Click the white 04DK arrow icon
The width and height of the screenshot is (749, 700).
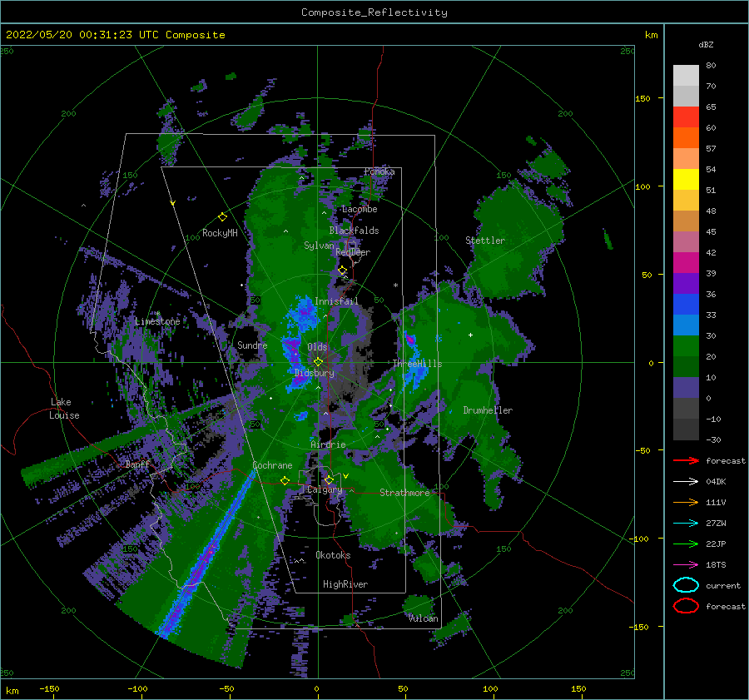(x=686, y=481)
